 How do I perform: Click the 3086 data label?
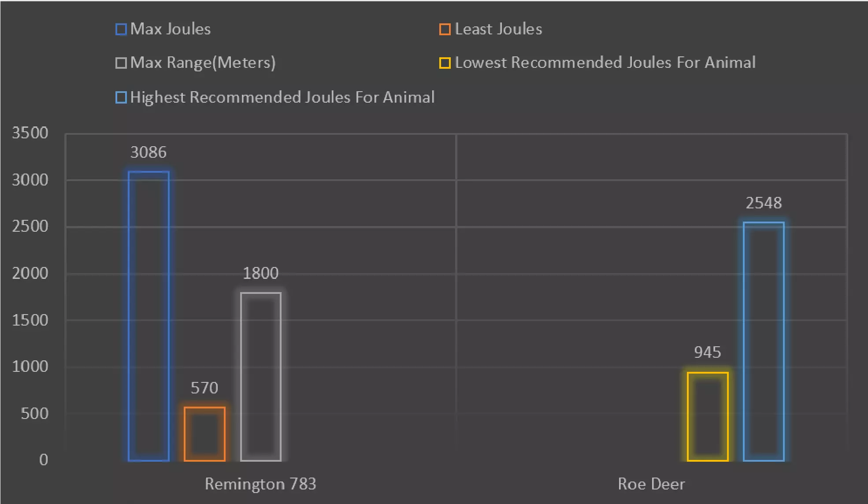[x=148, y=152]
